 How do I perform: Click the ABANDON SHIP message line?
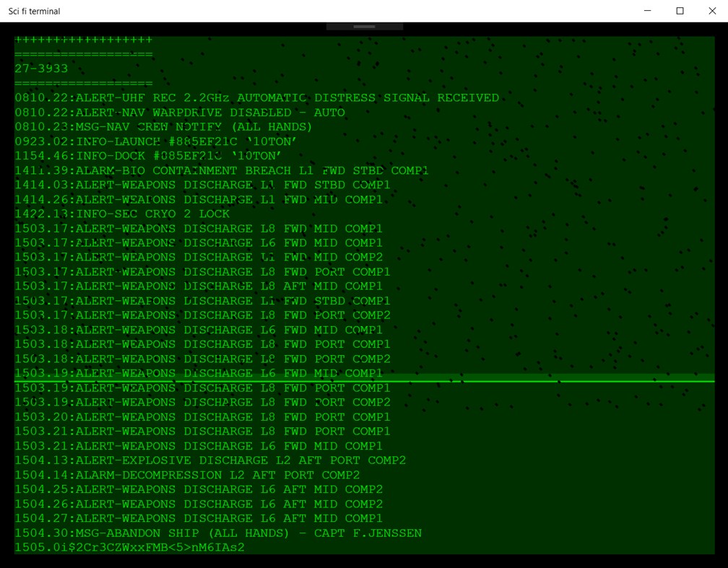(217, 533)
